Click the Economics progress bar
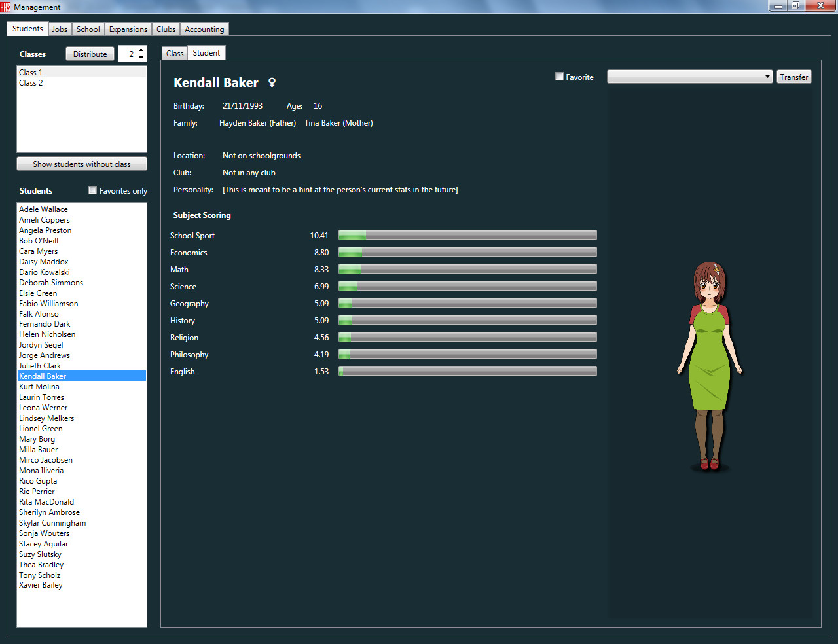 click(x=467, y=252)
